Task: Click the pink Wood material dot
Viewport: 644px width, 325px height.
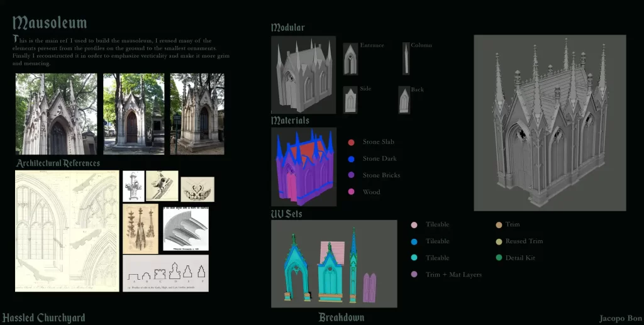Action: tap(351, 192)
